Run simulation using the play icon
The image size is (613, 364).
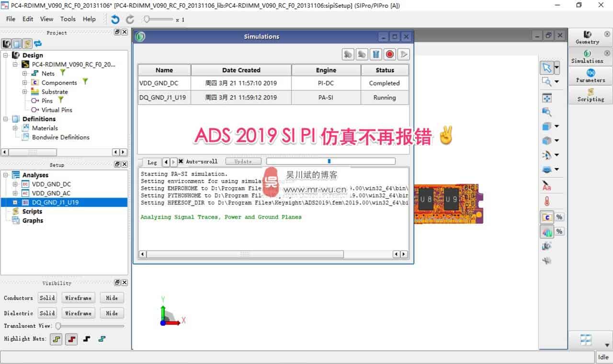tap(404, 54)
